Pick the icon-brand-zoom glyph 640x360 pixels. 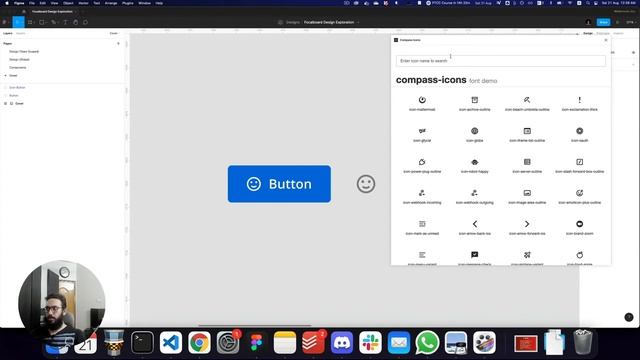(x=579, y=224)
